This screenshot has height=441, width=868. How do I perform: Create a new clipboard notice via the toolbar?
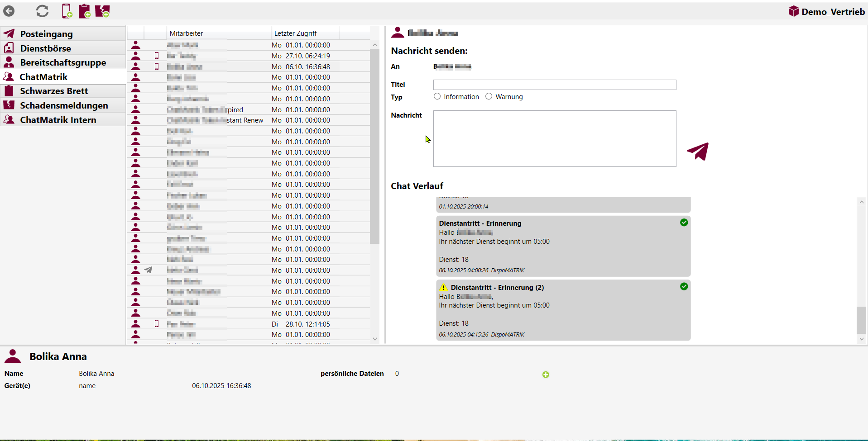pos(84,11)
